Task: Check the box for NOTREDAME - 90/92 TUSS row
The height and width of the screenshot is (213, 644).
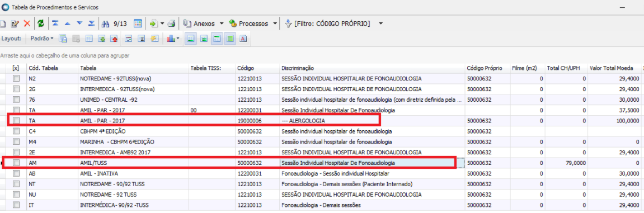Action: pos(16,184)
